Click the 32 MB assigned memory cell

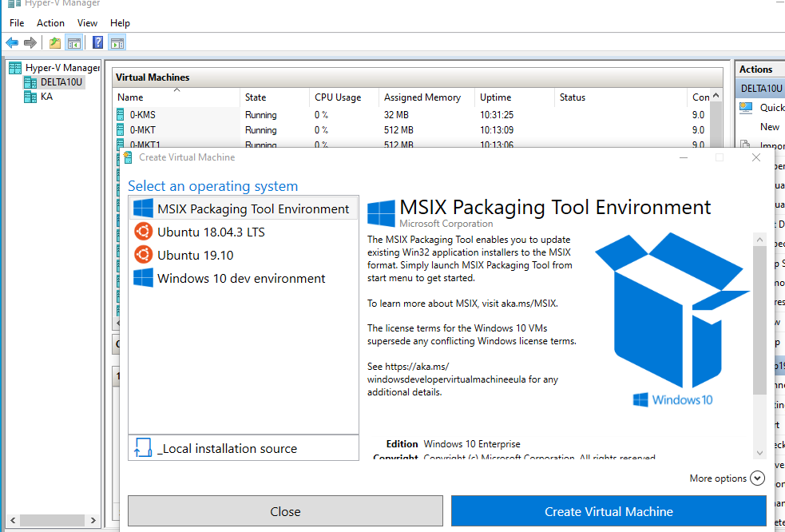397,115
